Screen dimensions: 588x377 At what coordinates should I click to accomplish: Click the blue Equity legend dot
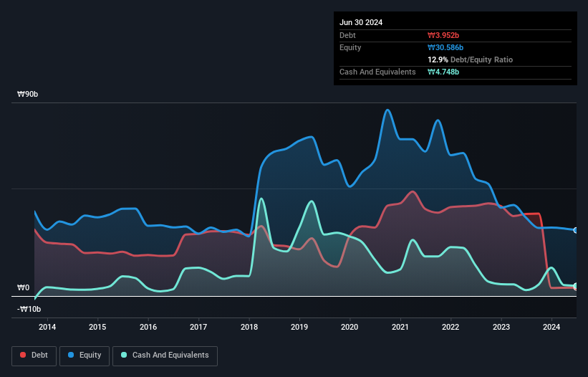pos(72,355)
